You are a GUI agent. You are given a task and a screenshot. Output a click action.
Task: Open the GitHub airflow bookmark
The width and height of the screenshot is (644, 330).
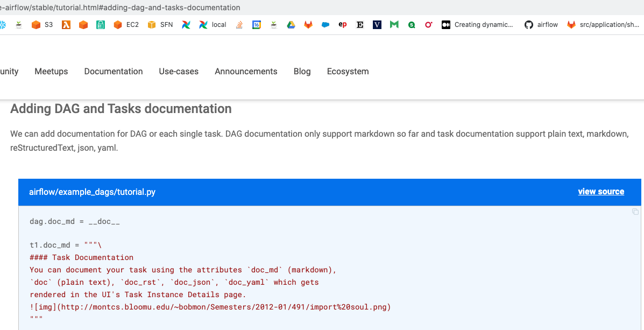(541, 25)
